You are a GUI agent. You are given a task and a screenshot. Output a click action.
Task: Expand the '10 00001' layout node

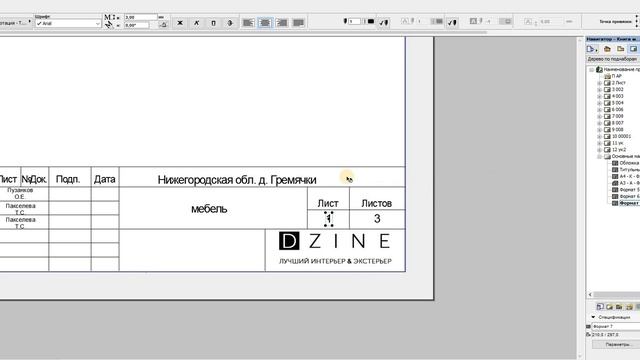click(x=600, y=136)
